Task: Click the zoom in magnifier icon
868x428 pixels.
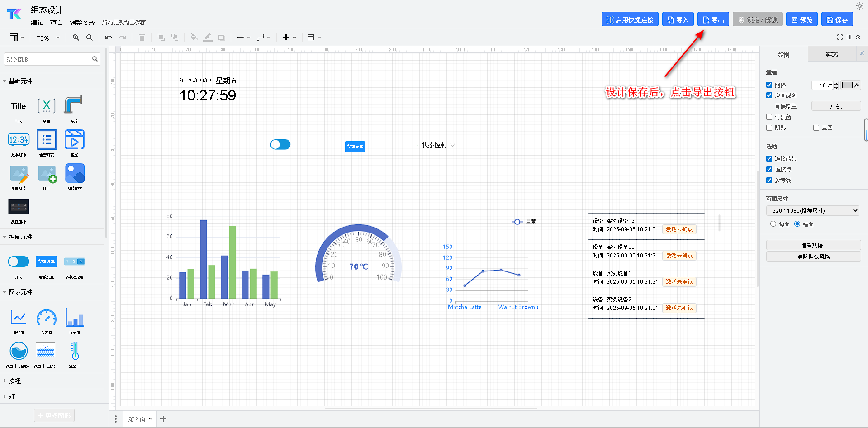Action: [76, 38]
